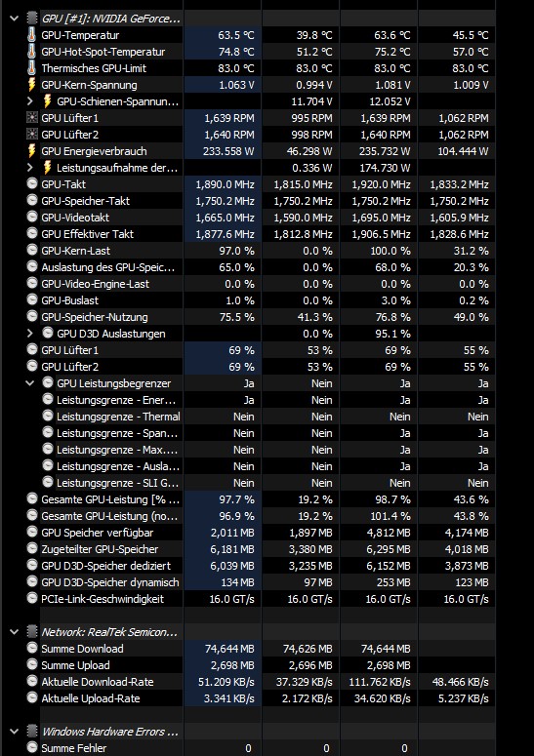
Task: Select the GPU Energieverbrauch row label
Action: [x=94, y=151]
